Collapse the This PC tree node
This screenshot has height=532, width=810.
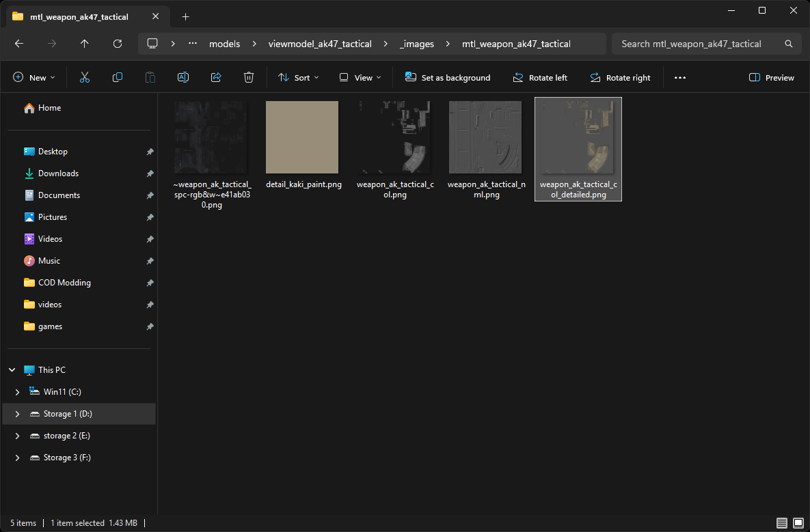tap(12, 370)
